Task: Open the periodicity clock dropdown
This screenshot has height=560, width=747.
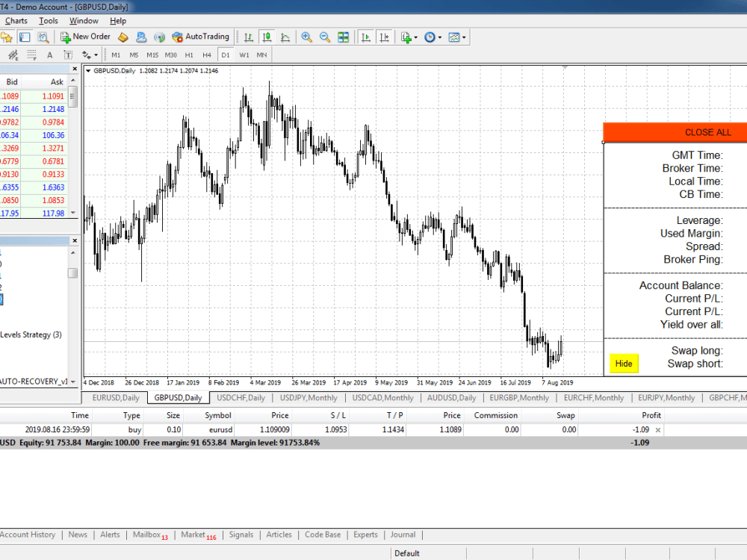Action: (433, 37)
